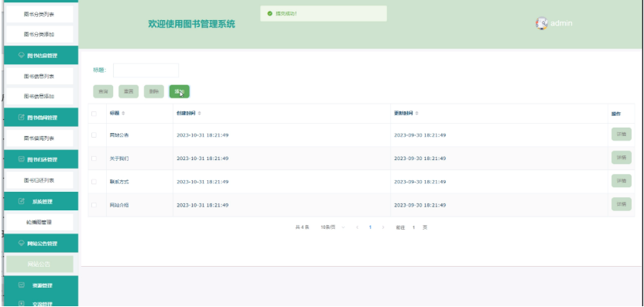
Task: Click the 提交成功 notification message
Action: tap(286, 14)
